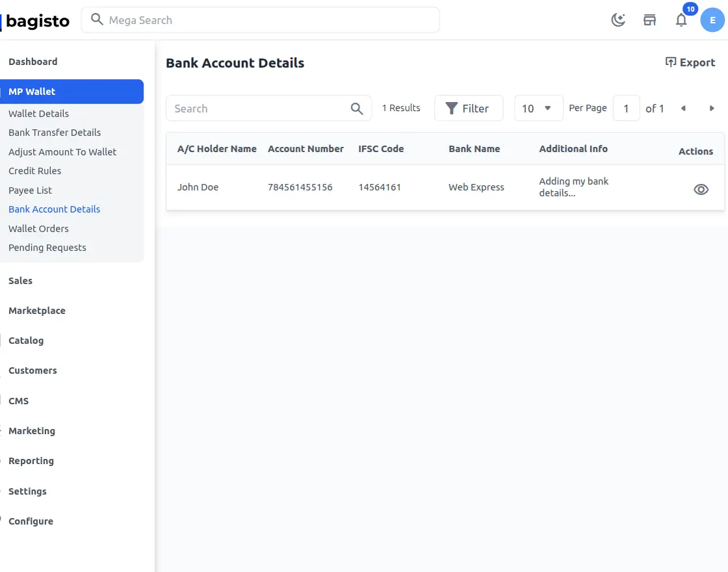Navigate to Pending Requests
The height and width of the screenshot is (572, 728).
pos(47,248)
